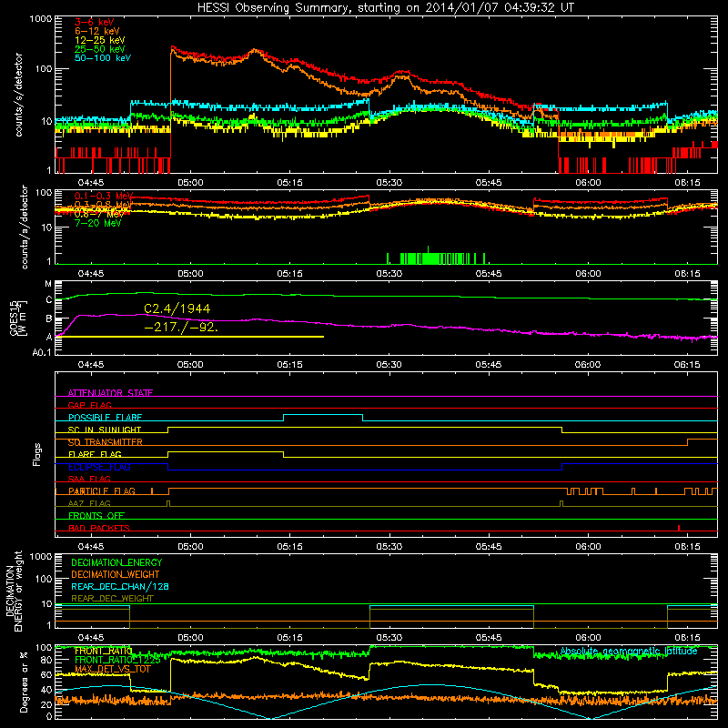Screen dimensions: 728x728
Task: Click the Degrees or % axis label
Action: pos(24,682)
